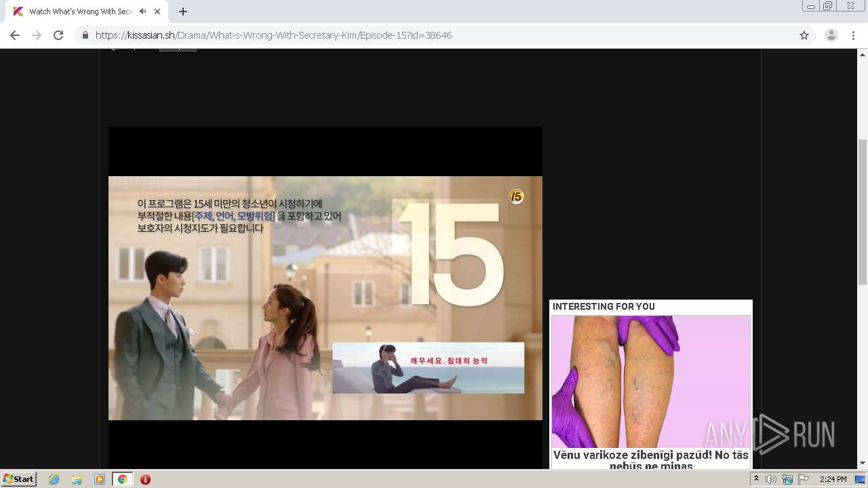Viewport: 868px width, 488px height.
Task: Open File Explorer from the taskbar
Action: [77, 479]
